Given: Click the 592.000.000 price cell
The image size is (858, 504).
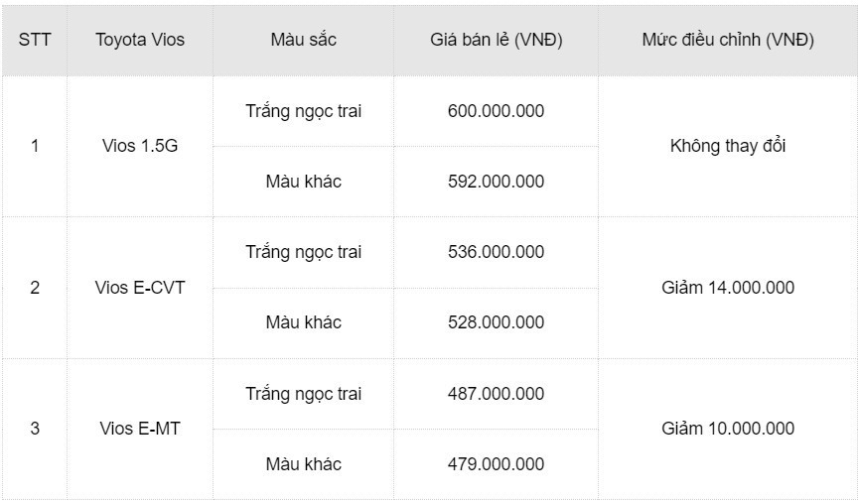Looking at the screenshot, I should click(x=496, y=182).
